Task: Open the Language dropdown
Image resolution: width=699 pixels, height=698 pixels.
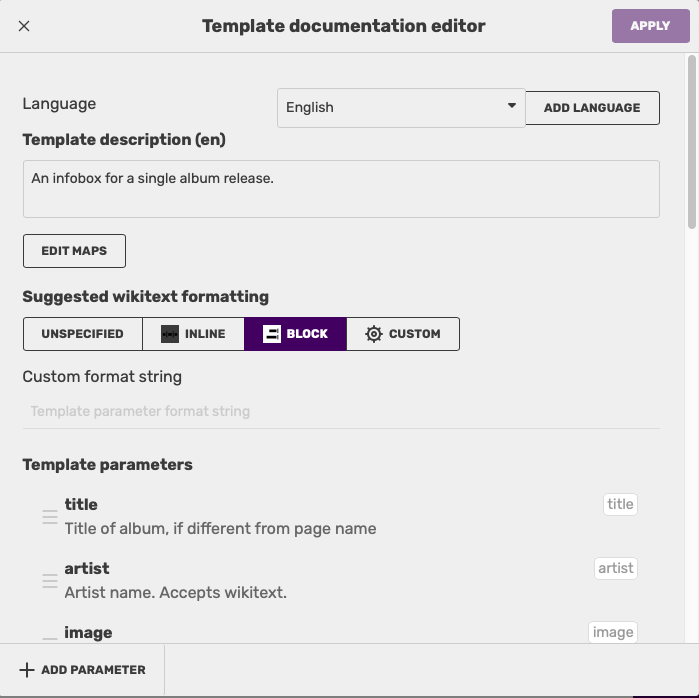Action: pos(401,107)
